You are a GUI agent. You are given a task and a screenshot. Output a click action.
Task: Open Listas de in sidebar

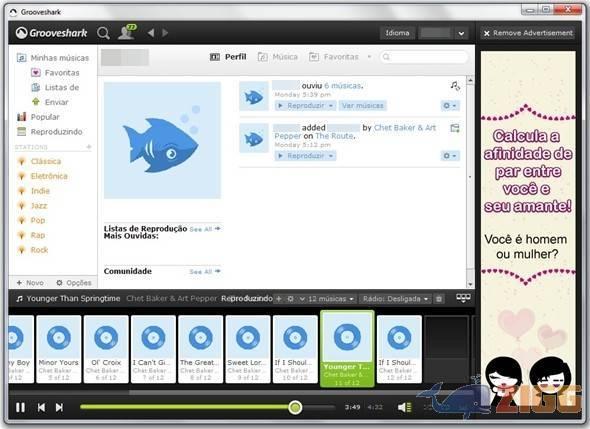(55, 87)
